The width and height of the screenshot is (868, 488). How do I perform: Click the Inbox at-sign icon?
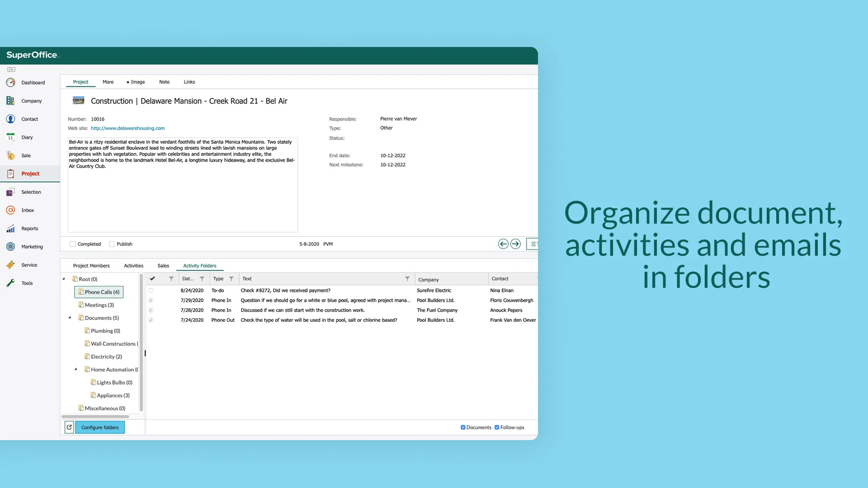(x=10, y=210)
